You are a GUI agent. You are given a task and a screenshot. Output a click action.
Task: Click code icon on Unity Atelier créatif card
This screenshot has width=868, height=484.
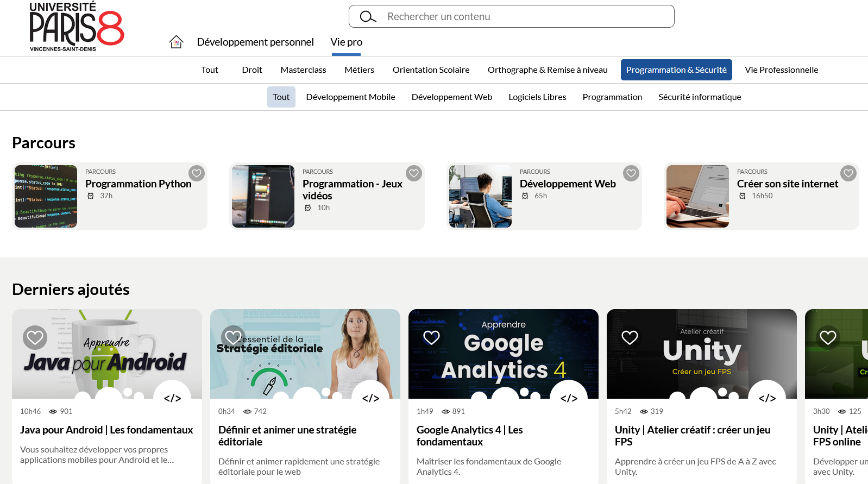[x=767, y=398]
